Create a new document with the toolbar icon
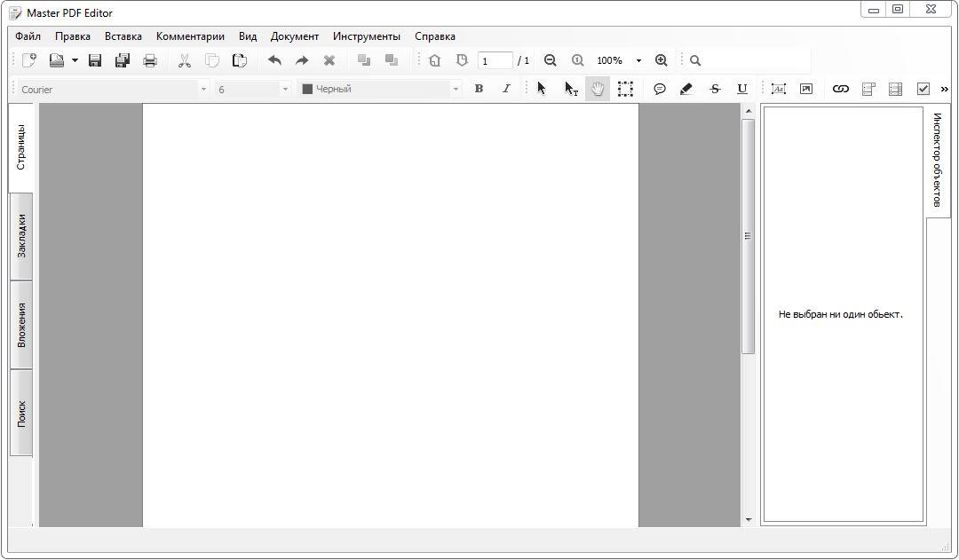 click(28, 60)
